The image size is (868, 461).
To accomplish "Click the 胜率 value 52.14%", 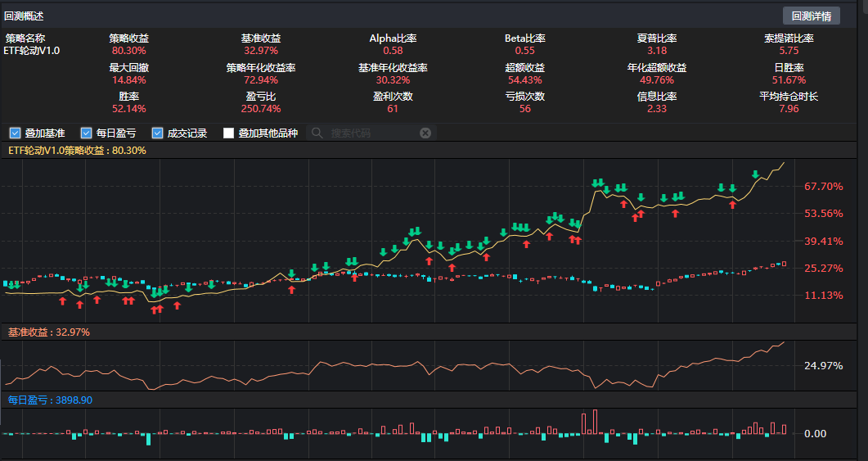I will [129, 109].
